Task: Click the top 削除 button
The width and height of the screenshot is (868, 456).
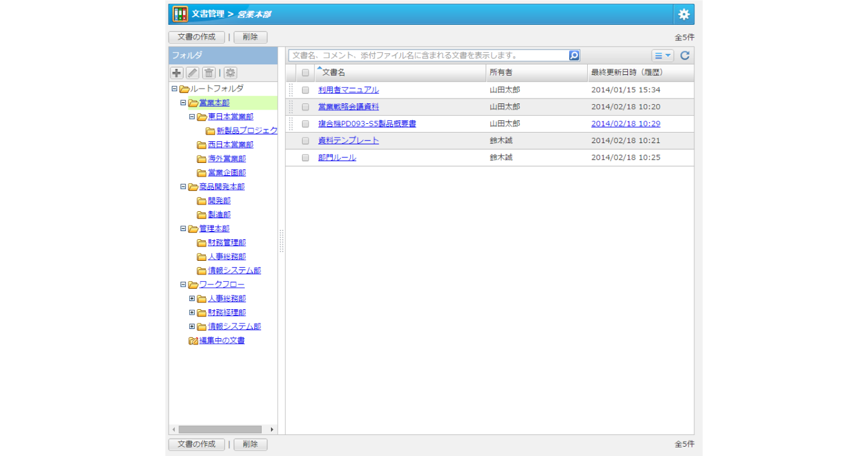Action: 250,37
